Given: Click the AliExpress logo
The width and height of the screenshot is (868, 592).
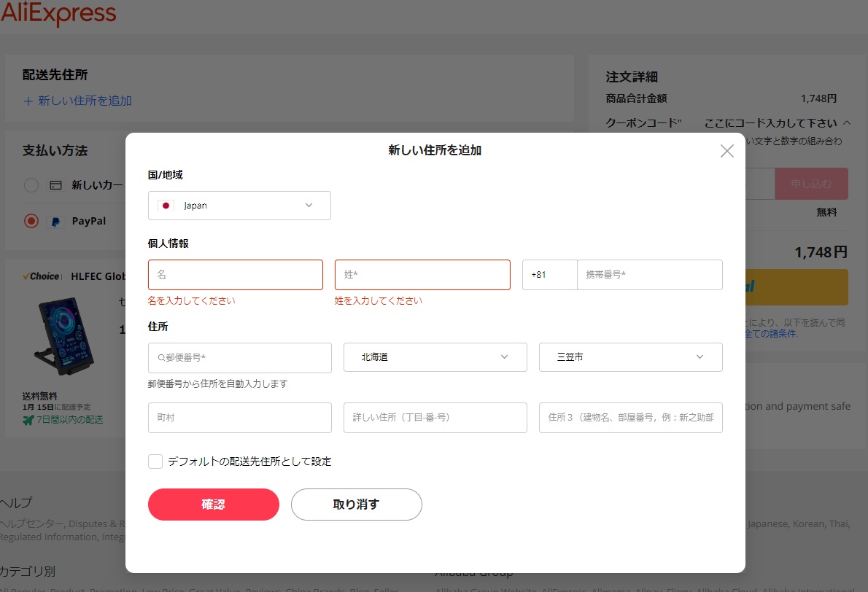Looking at the screenshot, I should 58,14.
